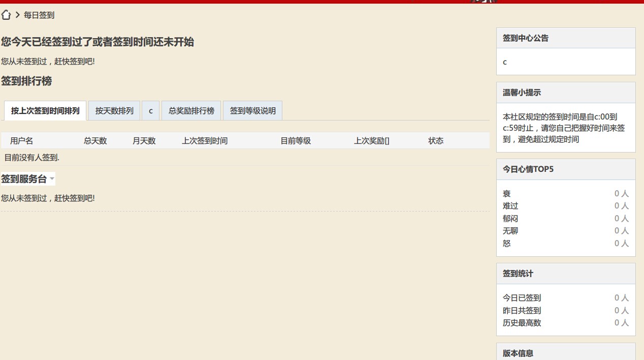The width and height of the screenshot is (644, 360).
Task: Click the small 'c' tab
Action: pyautogui.click(x=150, y=110)
